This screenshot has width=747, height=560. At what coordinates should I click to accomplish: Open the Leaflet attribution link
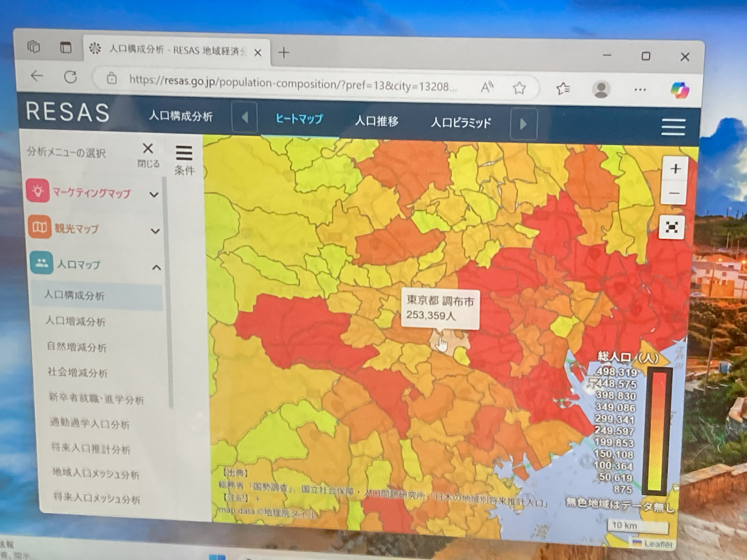click(658, 544)
